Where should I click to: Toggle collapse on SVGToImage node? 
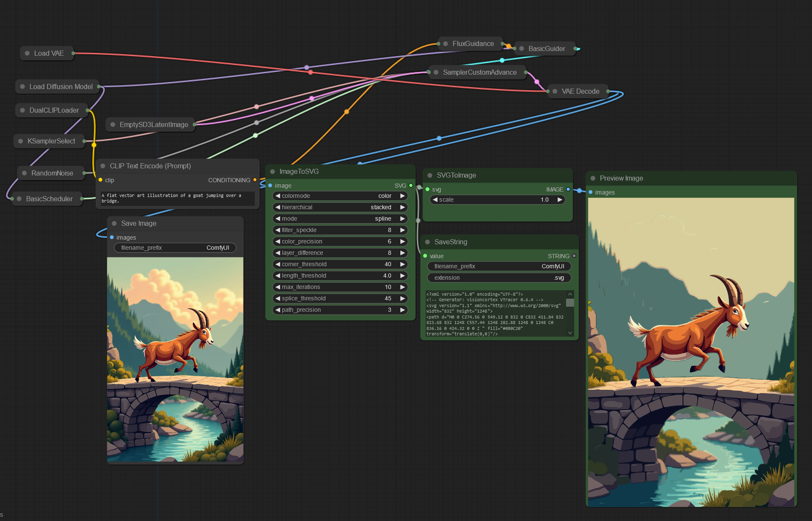pos(430,175)
